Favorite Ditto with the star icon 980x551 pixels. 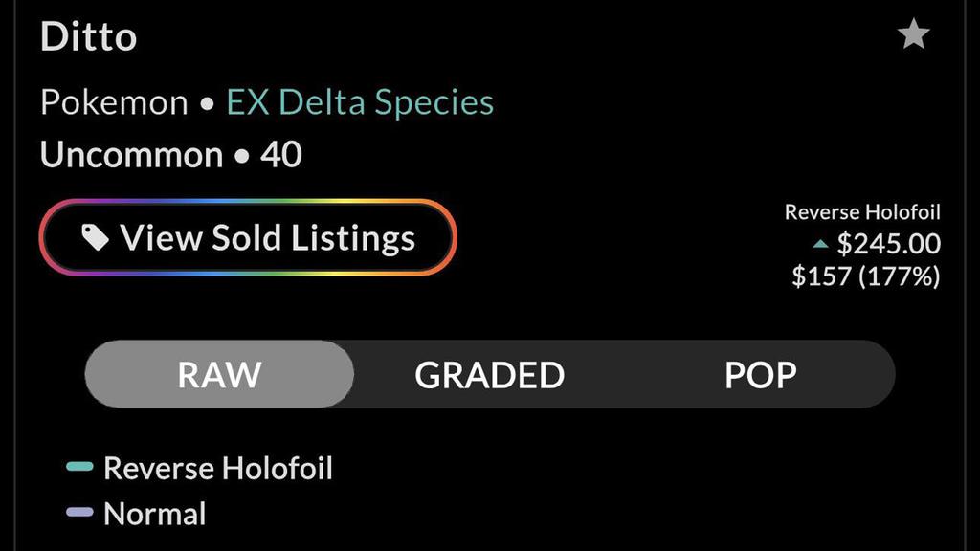click(913, 36)
